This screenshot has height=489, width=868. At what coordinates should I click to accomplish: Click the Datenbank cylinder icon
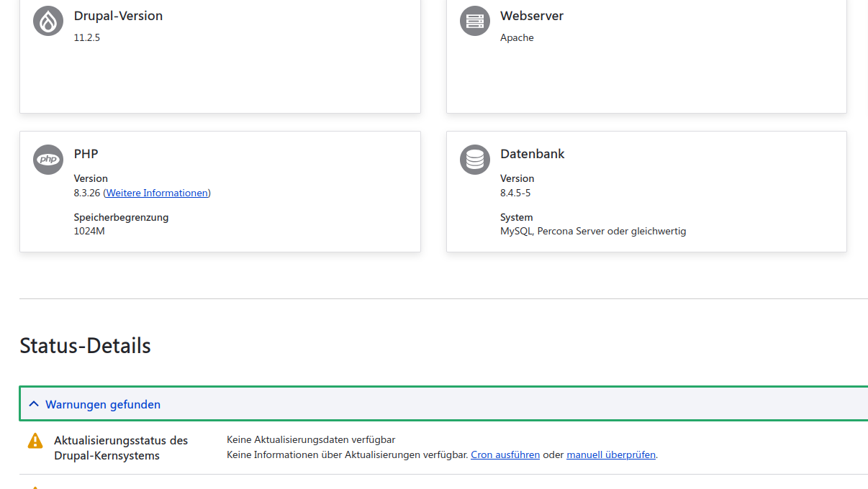(x=474, y=159)
